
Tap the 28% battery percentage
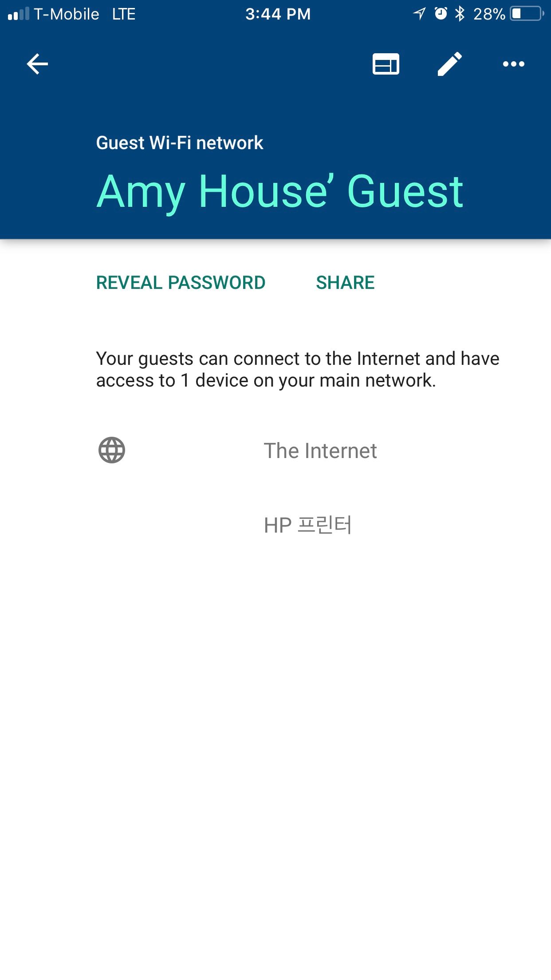click(x=489, y=14)
